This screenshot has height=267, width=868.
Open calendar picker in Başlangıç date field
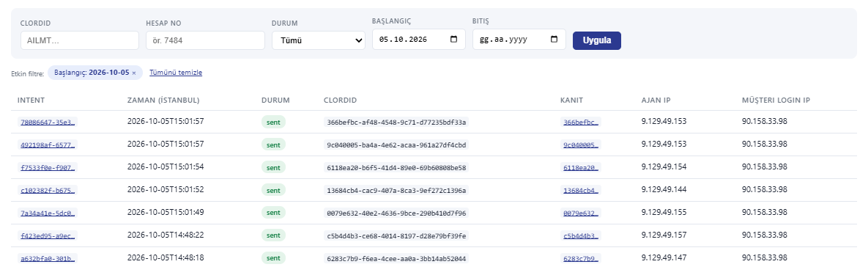pos(454,40)
